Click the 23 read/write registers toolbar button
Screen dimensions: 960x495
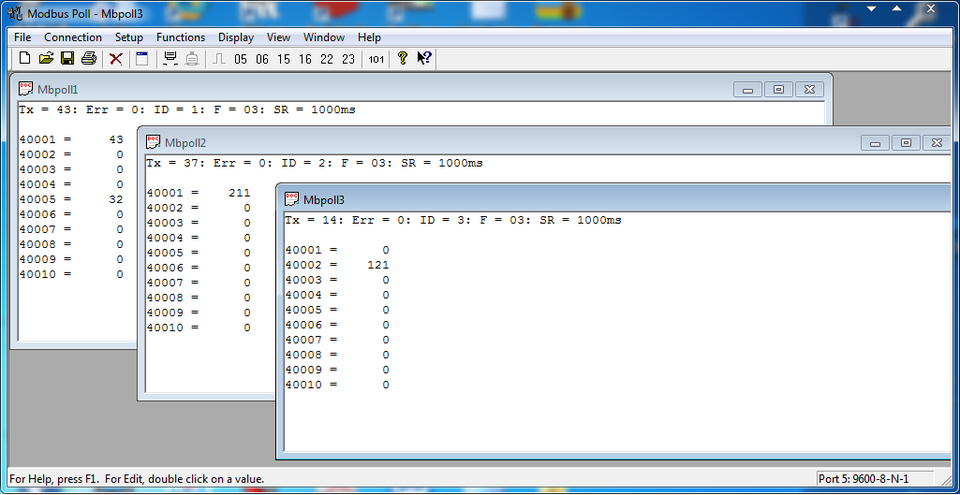coord(348,59)
